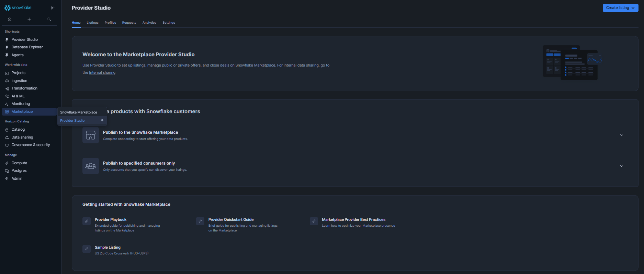Open the Requests tab
The image size is (644, 274).
pos(129,23)
